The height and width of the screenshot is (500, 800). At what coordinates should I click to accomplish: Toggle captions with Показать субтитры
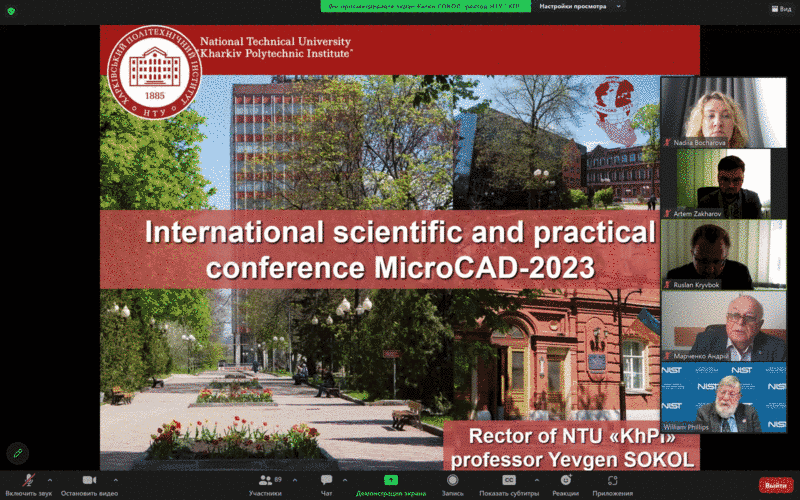[508, 481]
